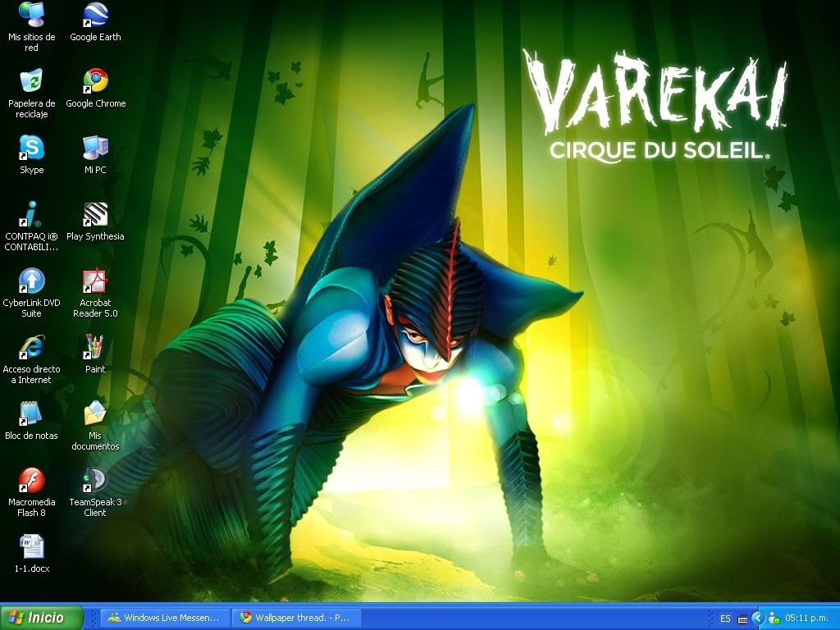
Task: Switch to Windows Live Messenger taskbar window
Action: 166,618
